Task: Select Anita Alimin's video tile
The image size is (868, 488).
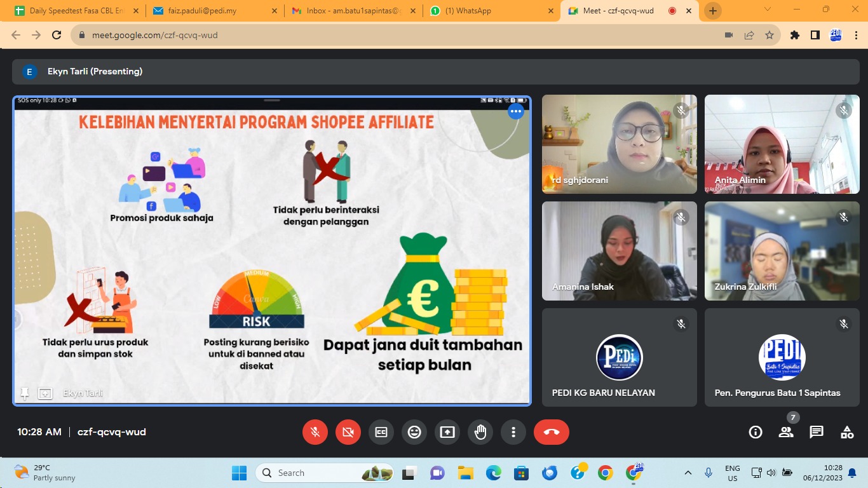Action: (x=782, y=144)
